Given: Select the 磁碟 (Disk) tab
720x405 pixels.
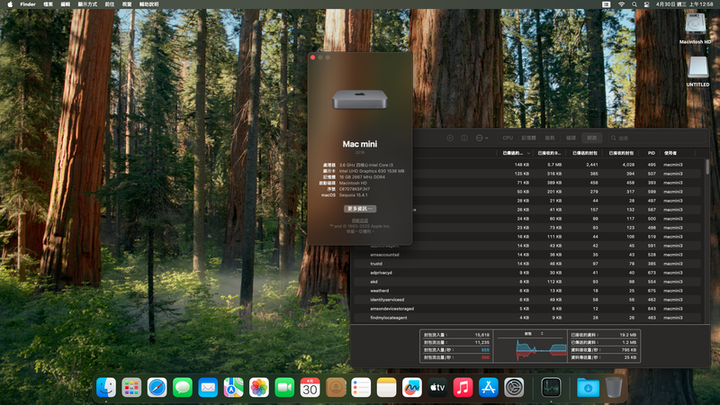Looking at the screenshot, I should [571, 138].
